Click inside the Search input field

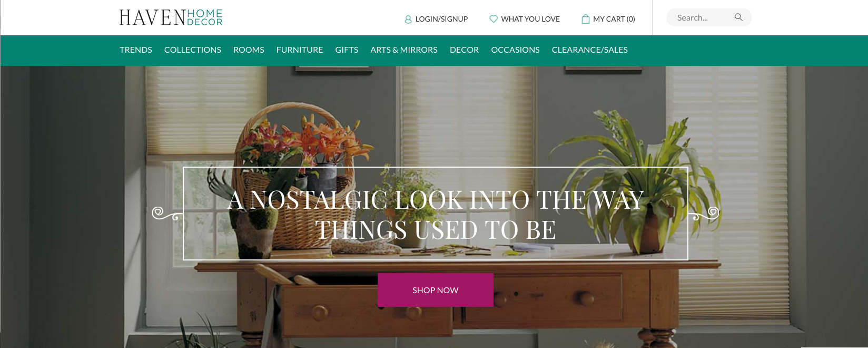point(703,17)
